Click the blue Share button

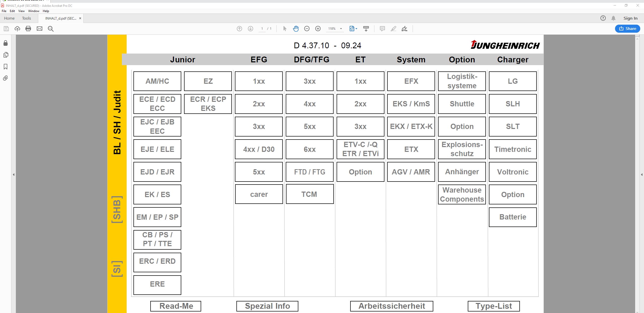point(627,29)
